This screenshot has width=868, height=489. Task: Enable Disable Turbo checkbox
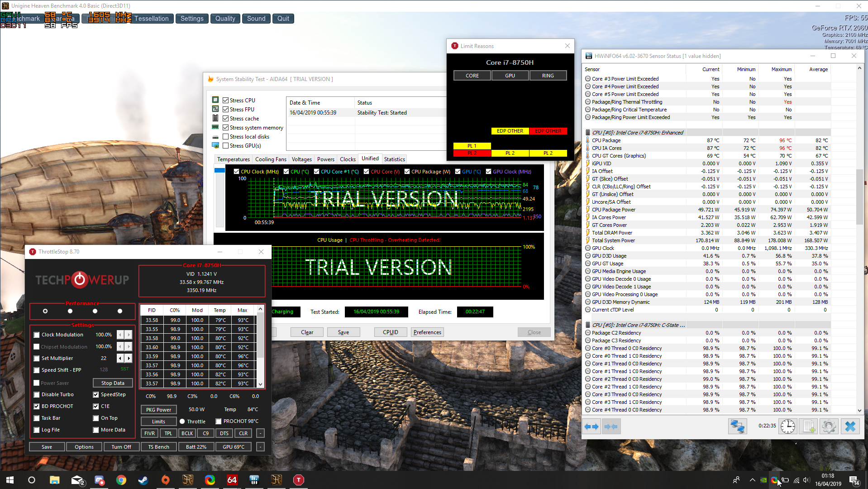click(37, 395)
